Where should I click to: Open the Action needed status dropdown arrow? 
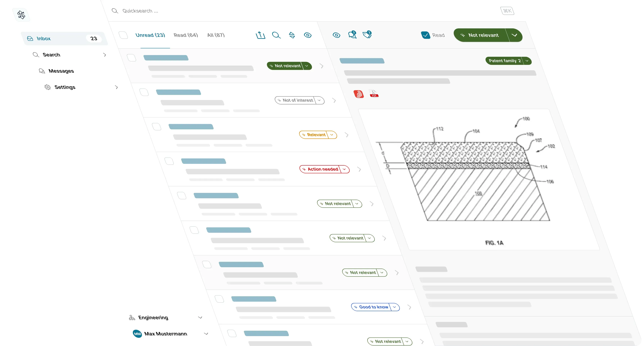click(344, 169)
